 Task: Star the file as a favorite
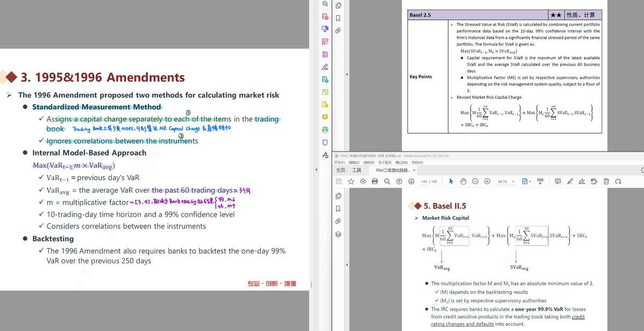coord(351,181)
